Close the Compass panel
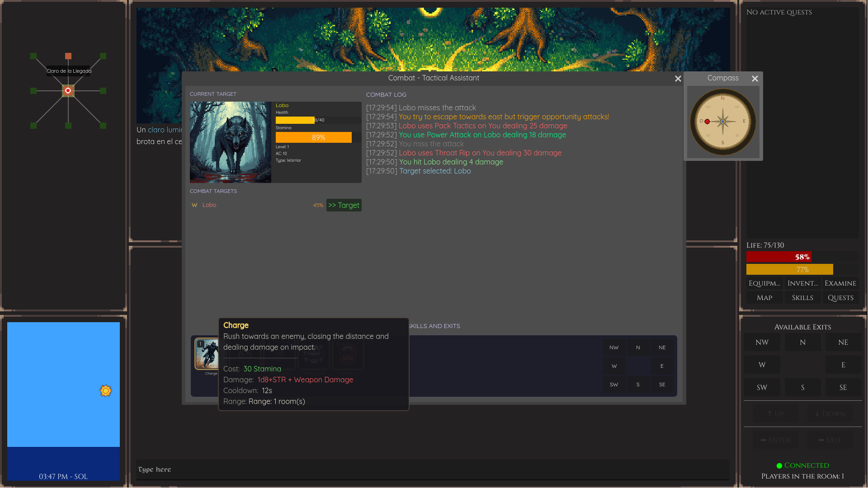The height and width of the screenshot is (488, 868). tap(755, 79)
